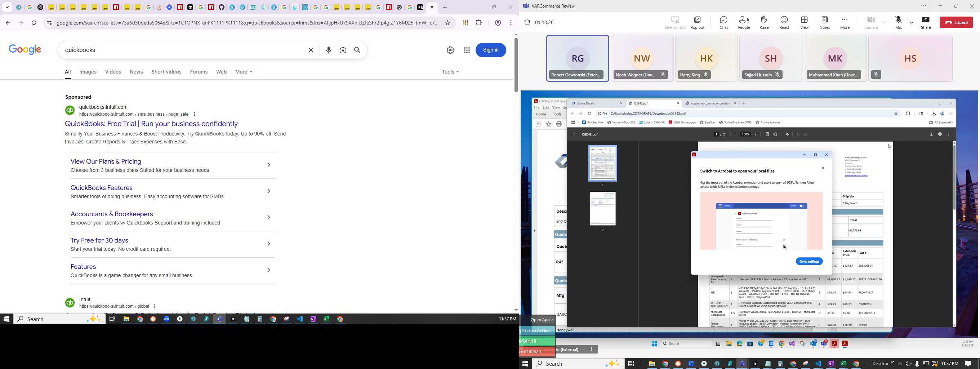Open Accountants & Bookkeepers sitelink
This screenshot has width=980, height=369.
click(112, 214)
